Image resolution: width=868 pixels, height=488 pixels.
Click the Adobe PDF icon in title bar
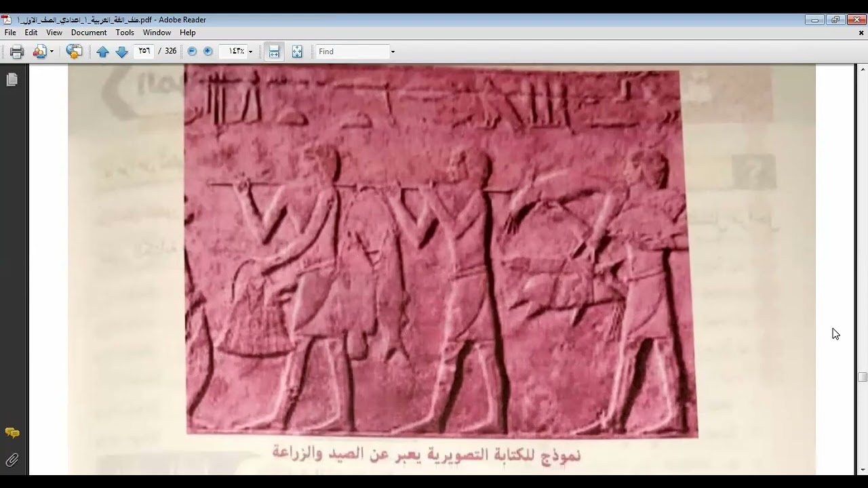tap(6, 20)
